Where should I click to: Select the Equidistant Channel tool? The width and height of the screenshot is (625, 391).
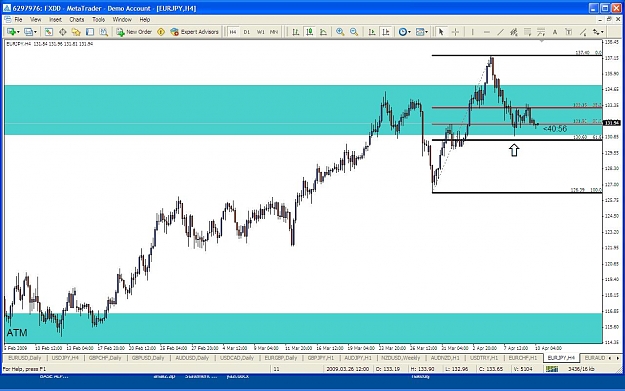pyautogui.click(x=514, y=32)
